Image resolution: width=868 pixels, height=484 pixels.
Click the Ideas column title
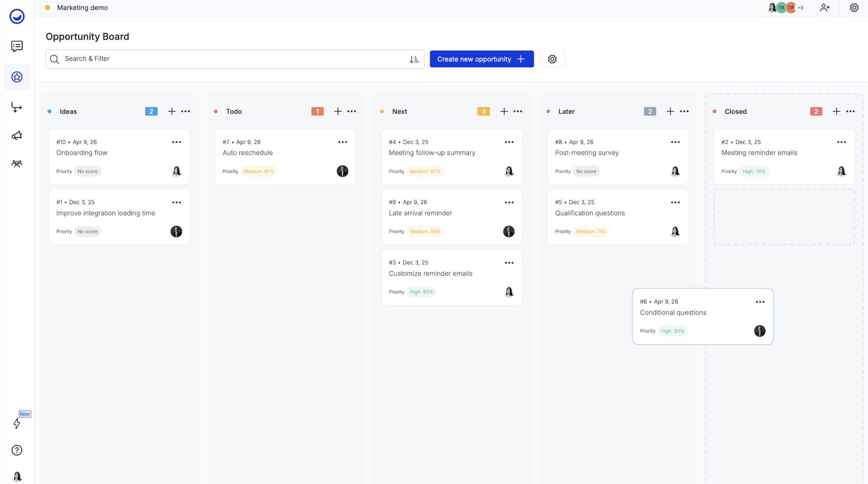[68, 112]
